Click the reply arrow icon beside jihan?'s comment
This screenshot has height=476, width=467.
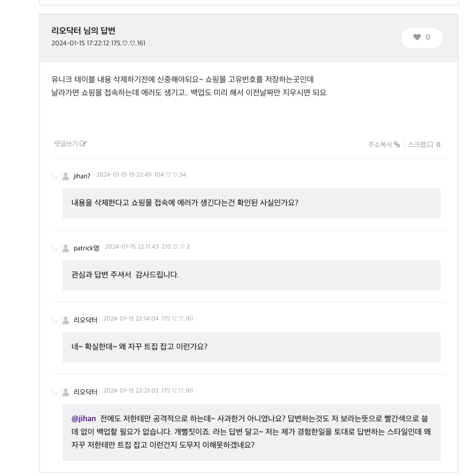54,176
